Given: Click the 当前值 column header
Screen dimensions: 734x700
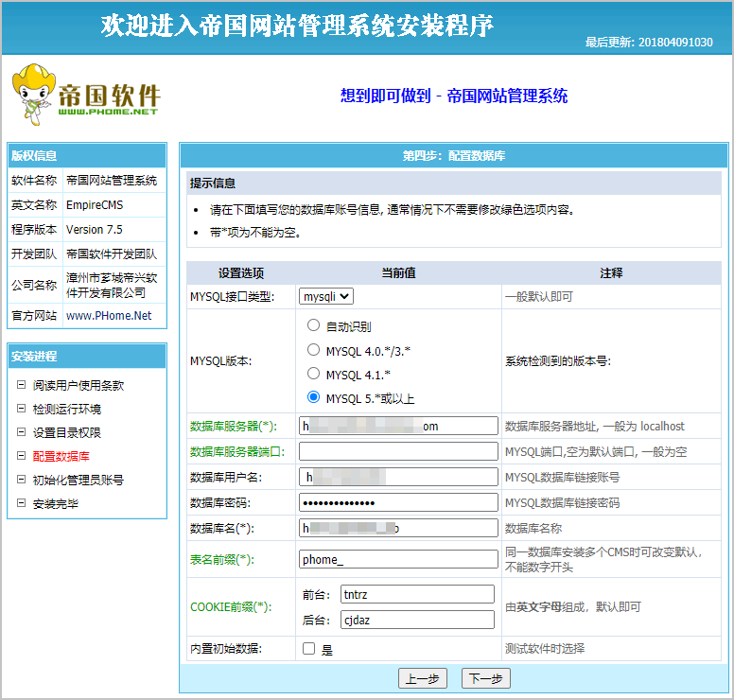Looking at the screenshot, I should coord(398,273).
